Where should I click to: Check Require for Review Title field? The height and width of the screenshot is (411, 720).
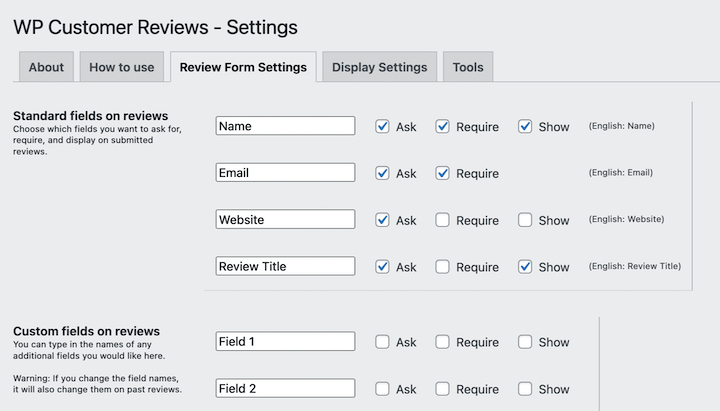pos(442,267)
